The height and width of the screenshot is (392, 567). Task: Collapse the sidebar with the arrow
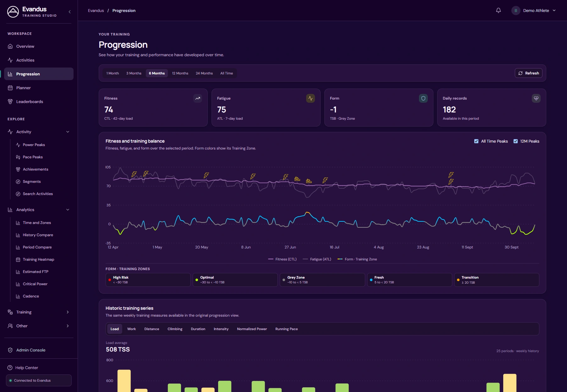[69, 12]
